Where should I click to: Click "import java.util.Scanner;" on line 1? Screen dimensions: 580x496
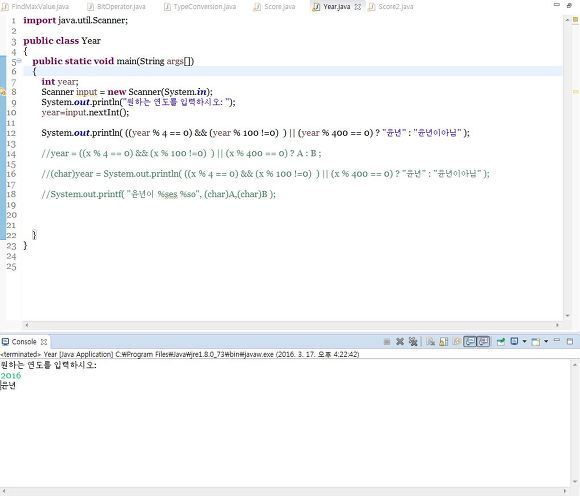pos(75,20)
